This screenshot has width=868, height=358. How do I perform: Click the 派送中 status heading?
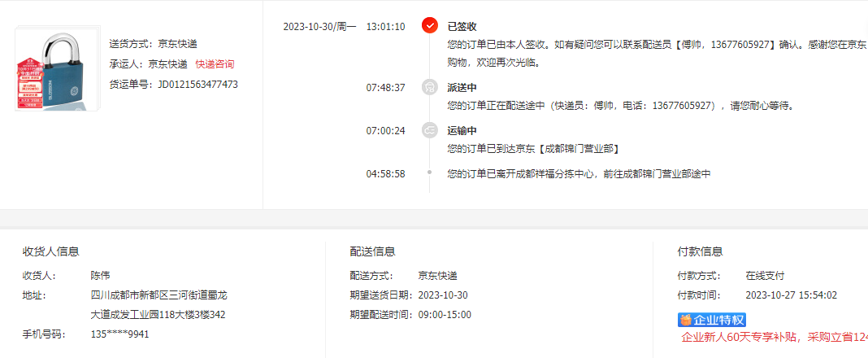coord(462,88)
